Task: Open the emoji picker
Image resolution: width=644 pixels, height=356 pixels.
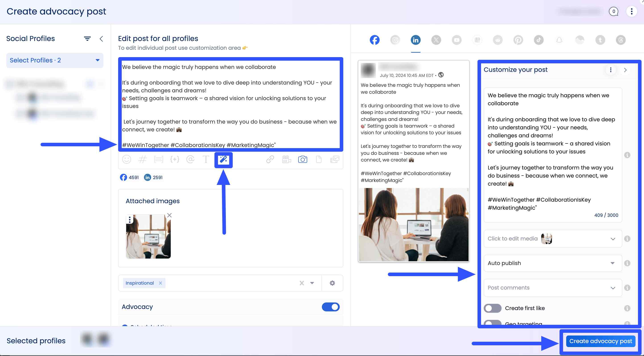Action: [x=126, y=159]
